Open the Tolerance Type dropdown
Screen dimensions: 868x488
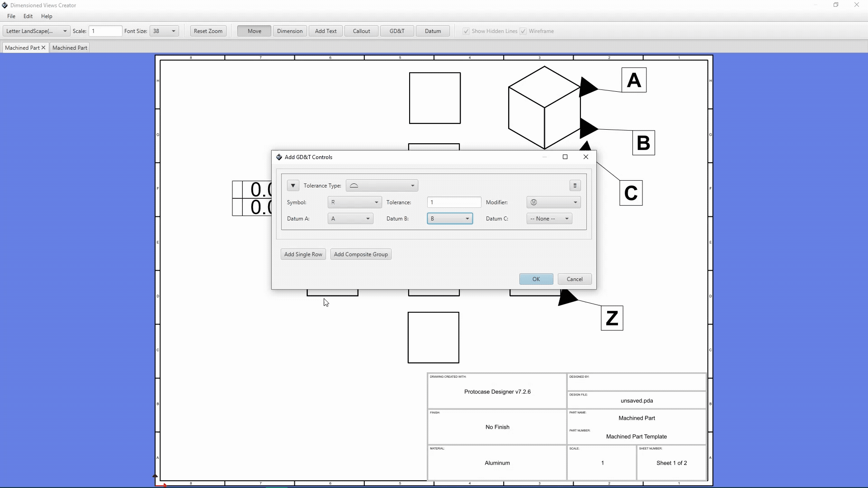click(382, 186)
